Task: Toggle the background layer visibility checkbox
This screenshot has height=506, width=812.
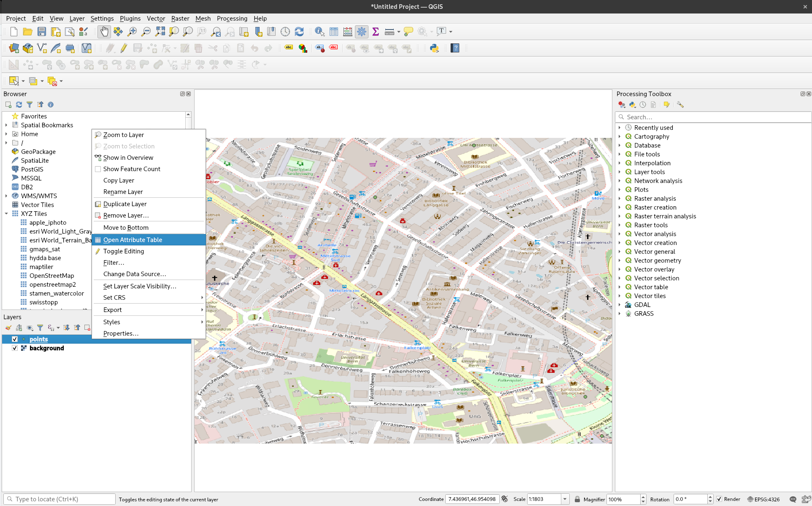Action: coord(15,348)
